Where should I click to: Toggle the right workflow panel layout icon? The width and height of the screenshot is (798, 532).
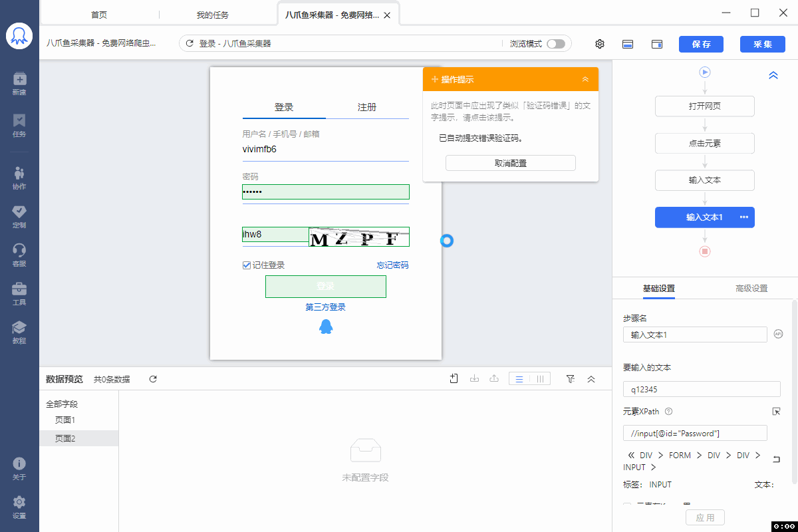click(657, 44)
